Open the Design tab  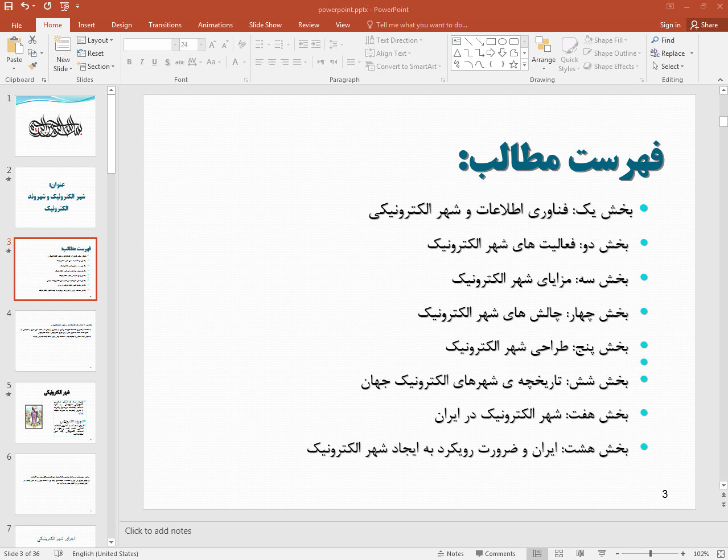point(121,25)
